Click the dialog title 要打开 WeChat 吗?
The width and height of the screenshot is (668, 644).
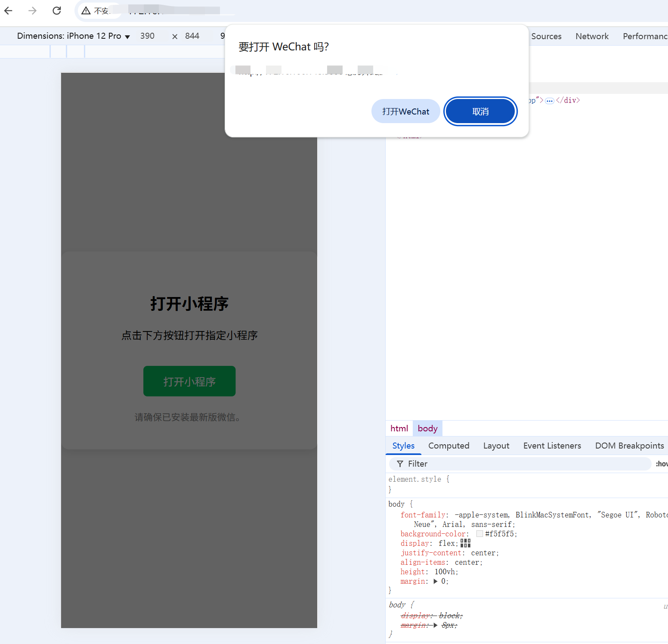click(x=284, y=46)
